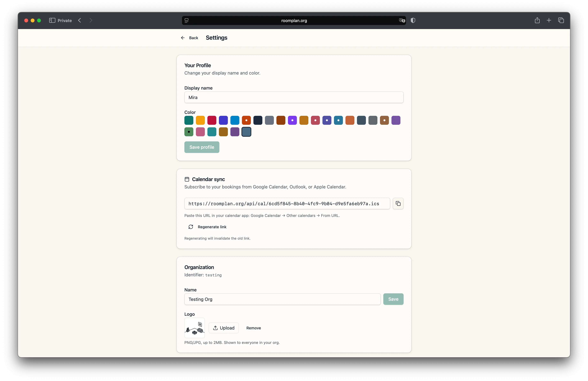Open the Safari share menu
The height and width of the screenshot is (381, 588).
[537, 20]
